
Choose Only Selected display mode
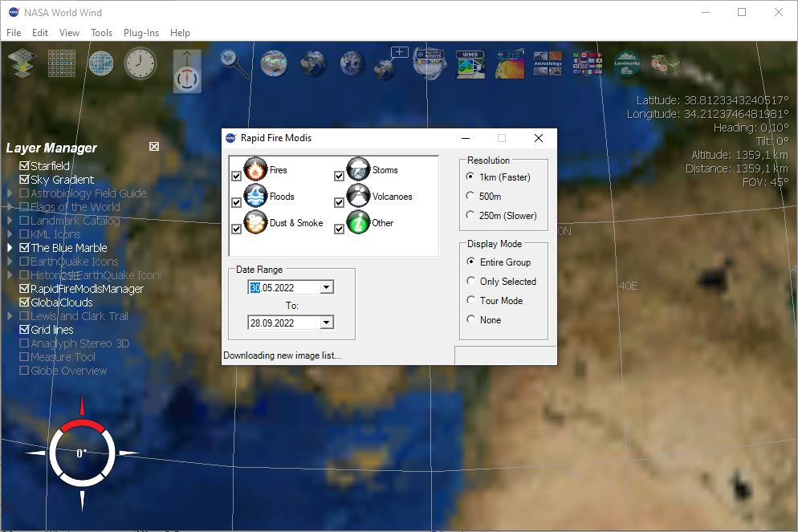(470, 281)
